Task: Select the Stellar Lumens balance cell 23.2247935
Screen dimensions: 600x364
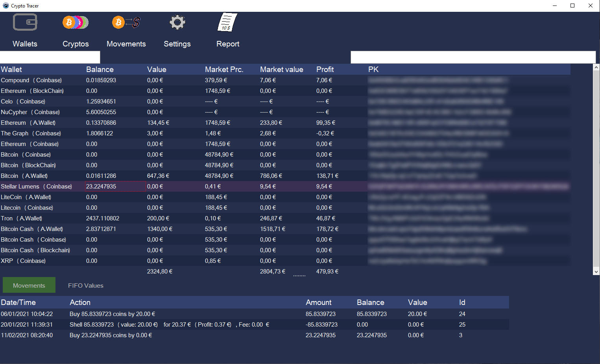Action: [115, 187]
